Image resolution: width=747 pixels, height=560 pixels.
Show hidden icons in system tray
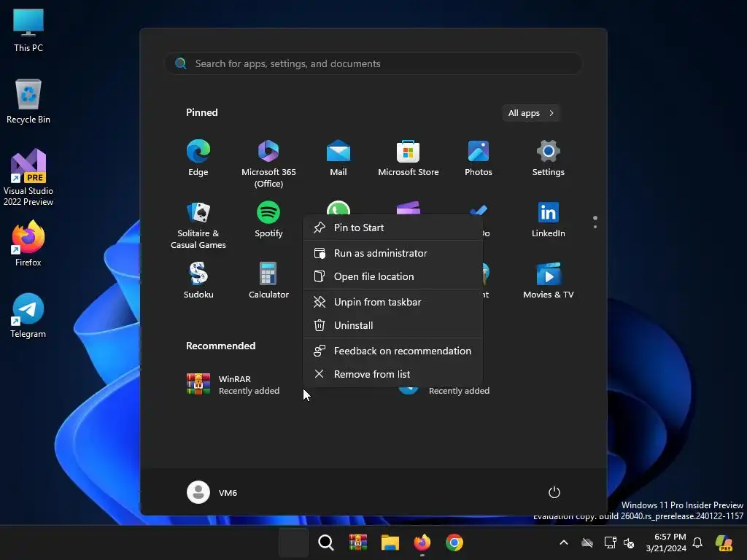click(x=564, y=542)
